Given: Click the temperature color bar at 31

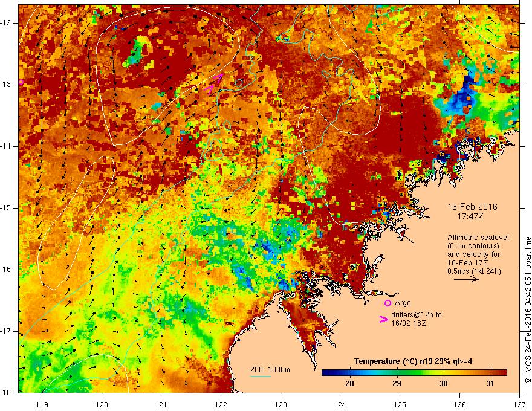Looking at the screenshot, I should 490,373.
